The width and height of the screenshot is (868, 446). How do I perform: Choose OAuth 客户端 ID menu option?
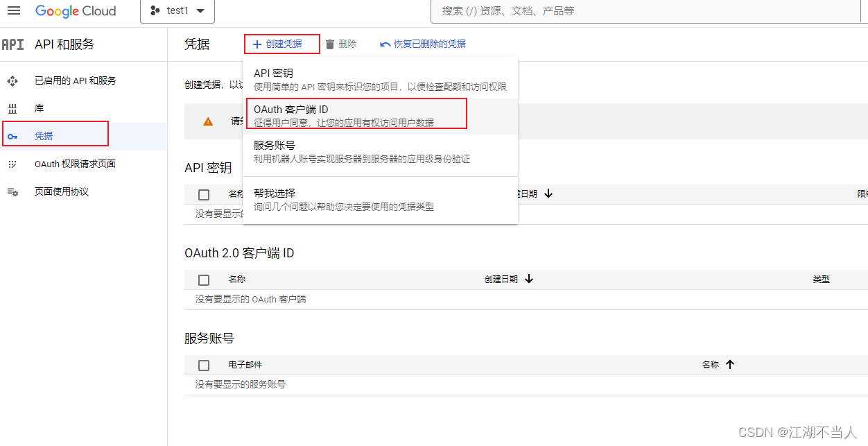click(380, 116)
